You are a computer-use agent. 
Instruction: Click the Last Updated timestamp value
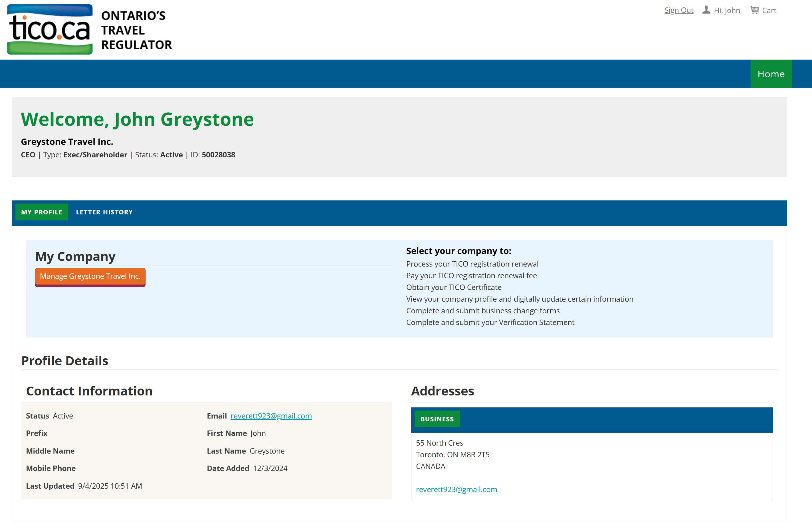tap(110, 486)
